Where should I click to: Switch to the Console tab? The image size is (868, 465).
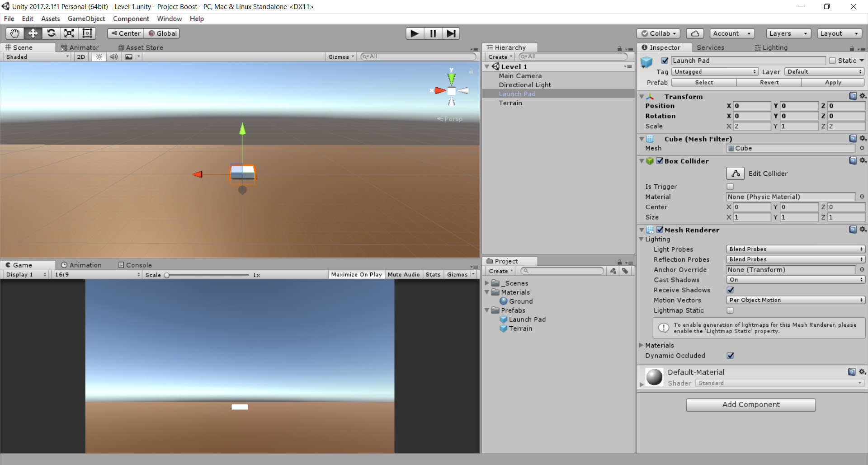click(135, 265)
